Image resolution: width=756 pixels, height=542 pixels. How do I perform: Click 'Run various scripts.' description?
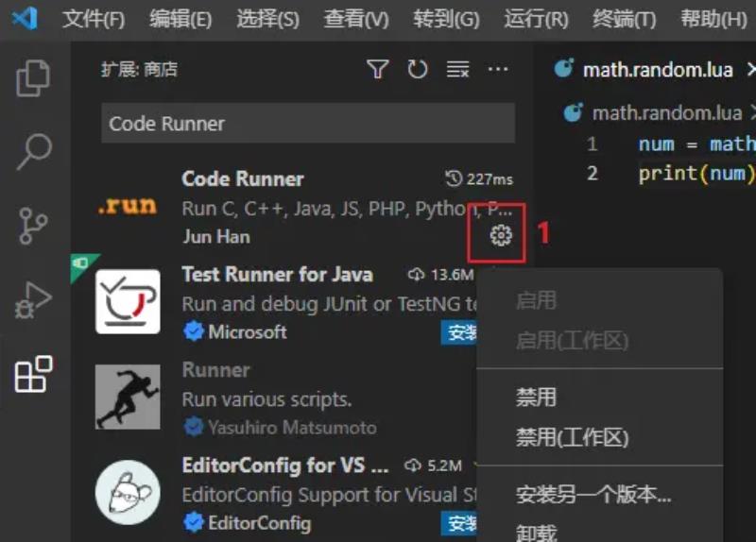click(267, 399)
